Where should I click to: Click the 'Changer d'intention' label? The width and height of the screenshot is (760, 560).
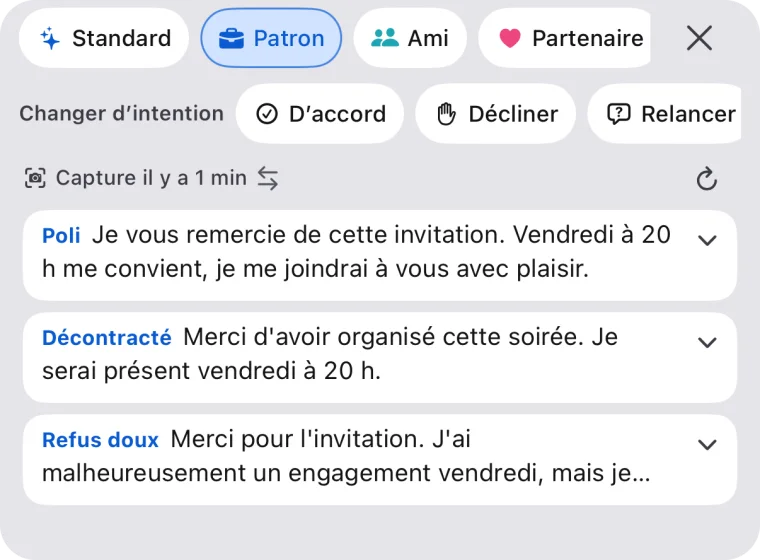(x=122, y=113)
